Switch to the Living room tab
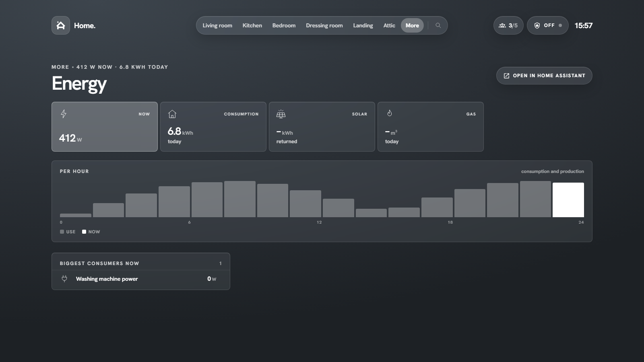The image size is (644, 362). tap(217, 25)
